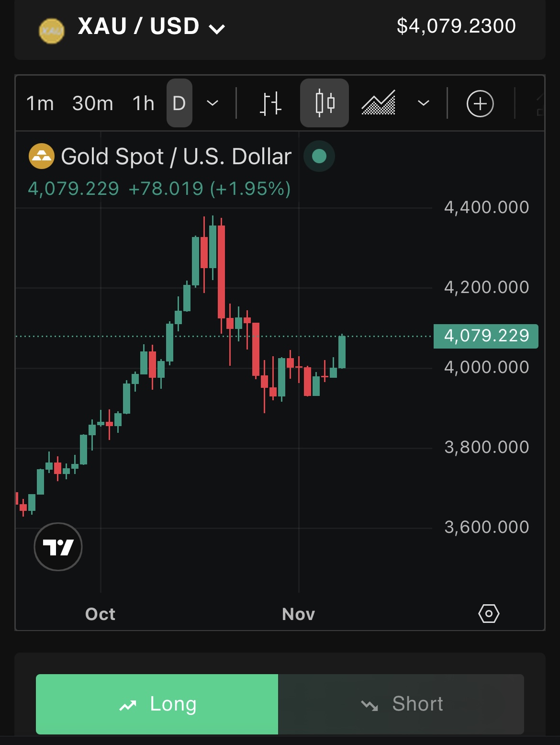Toggle the green market status dot
The height and width of the screenshot is (745, 560).
[x=319, y=156]
